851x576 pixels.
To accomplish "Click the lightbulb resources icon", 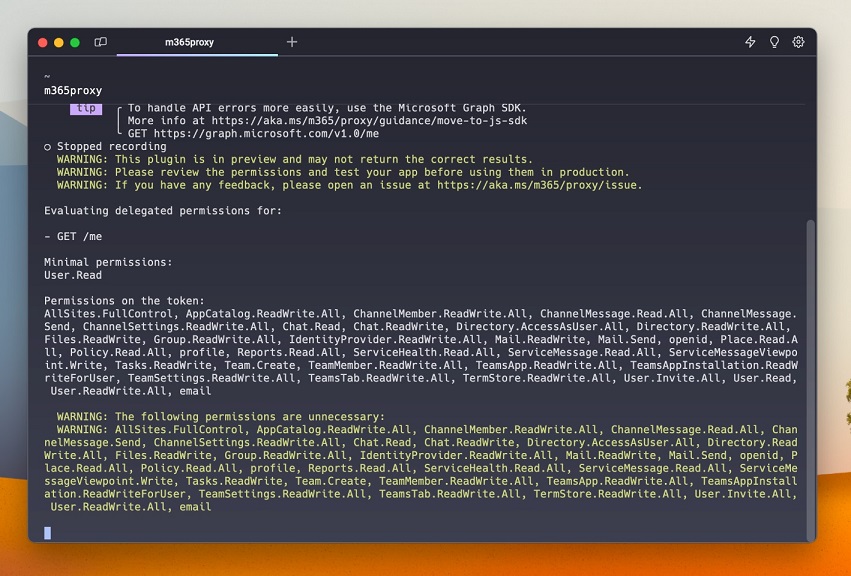I will (774, 42).
